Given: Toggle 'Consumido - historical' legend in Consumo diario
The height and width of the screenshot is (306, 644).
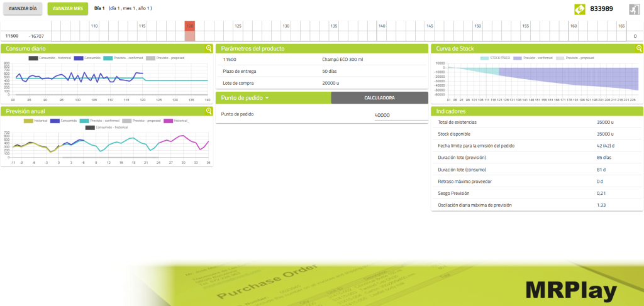Looking at the screenshot, I should coord(50,58).
